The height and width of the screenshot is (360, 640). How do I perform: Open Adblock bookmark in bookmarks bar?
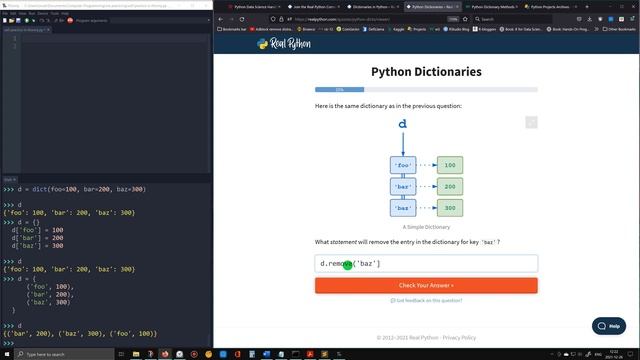pyautogui.click(x=271, y=29)
